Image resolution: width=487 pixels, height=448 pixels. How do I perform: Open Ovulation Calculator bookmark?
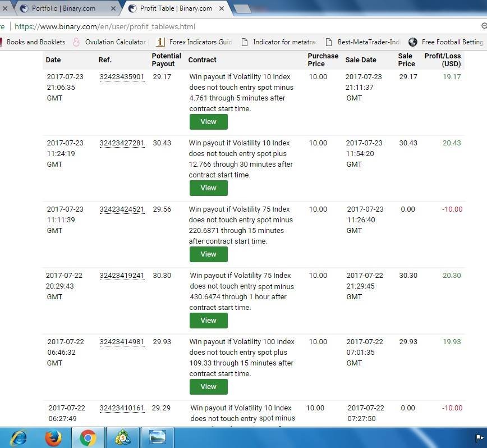click(x=111, y=42)
